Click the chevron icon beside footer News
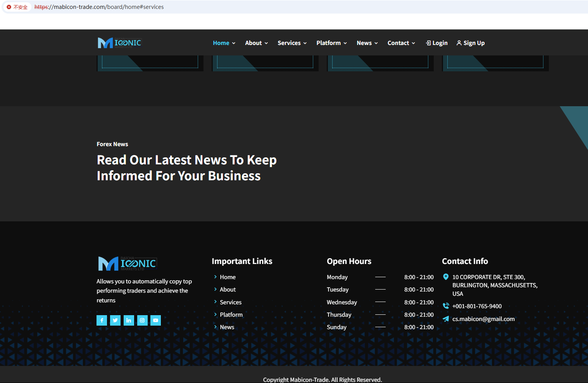This screenshot has height=383, width=588. tap(216, 327)
